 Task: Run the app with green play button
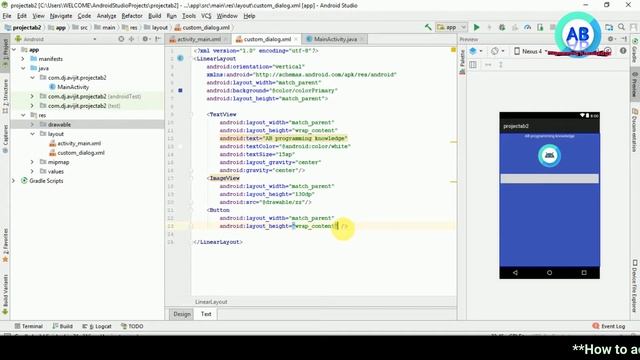[476, 27]
